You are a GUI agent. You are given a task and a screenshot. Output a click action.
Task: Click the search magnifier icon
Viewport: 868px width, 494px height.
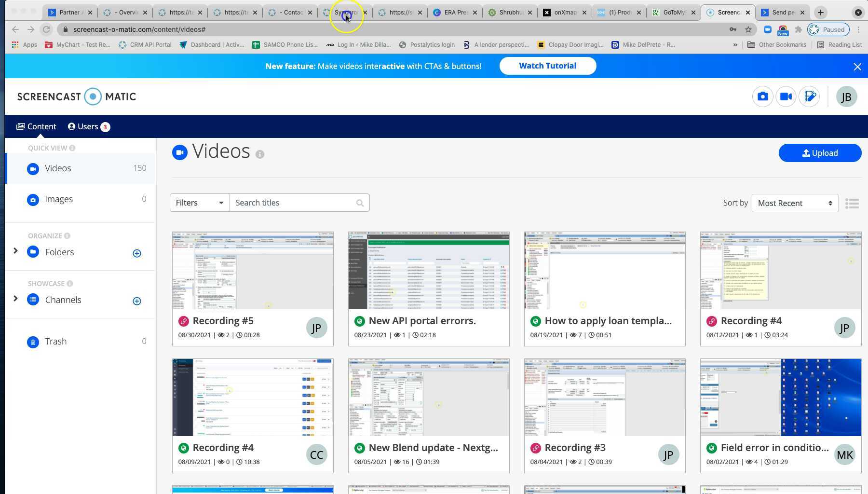click(x=360, y=203)
